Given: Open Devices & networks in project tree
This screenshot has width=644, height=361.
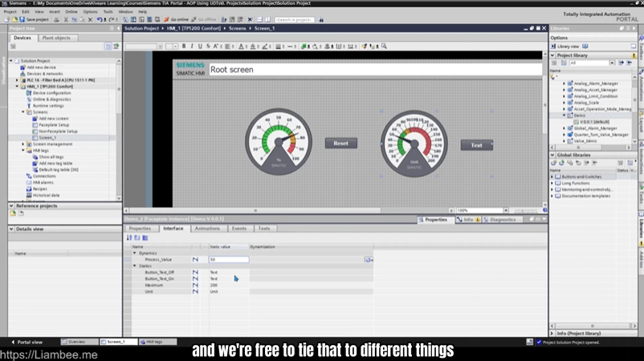Looking at the screenshot, I should (x=44, y=74).
